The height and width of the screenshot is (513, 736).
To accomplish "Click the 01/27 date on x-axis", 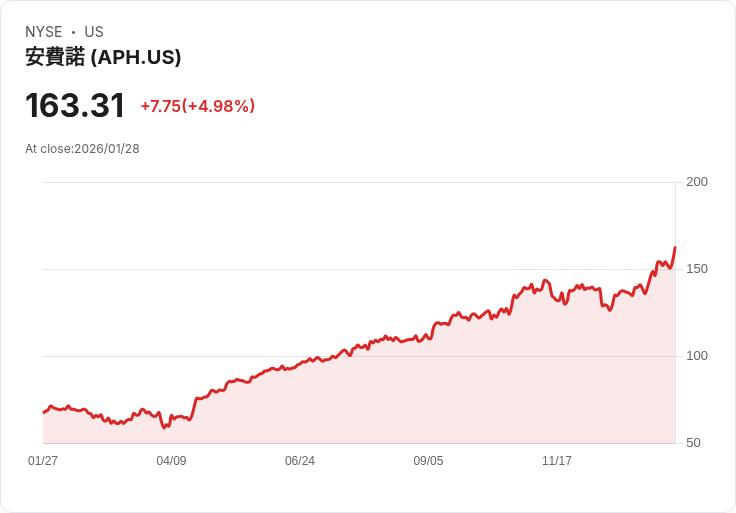I will pyautogui.click(x=43, y=461).
